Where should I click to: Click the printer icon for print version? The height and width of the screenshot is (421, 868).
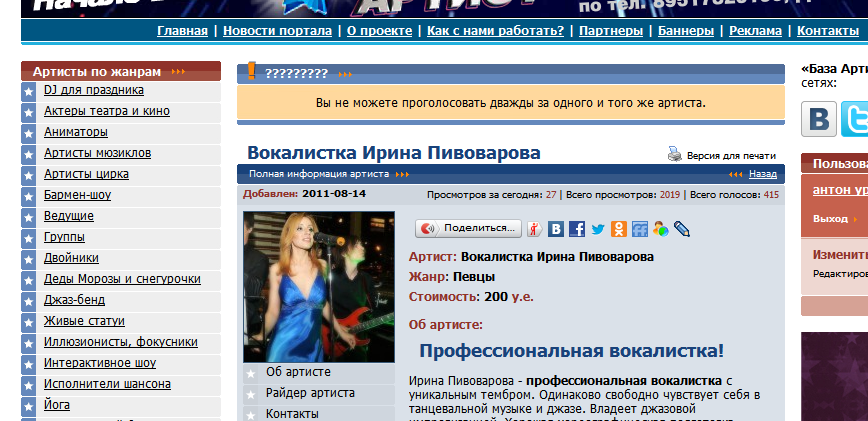(675, 154)
